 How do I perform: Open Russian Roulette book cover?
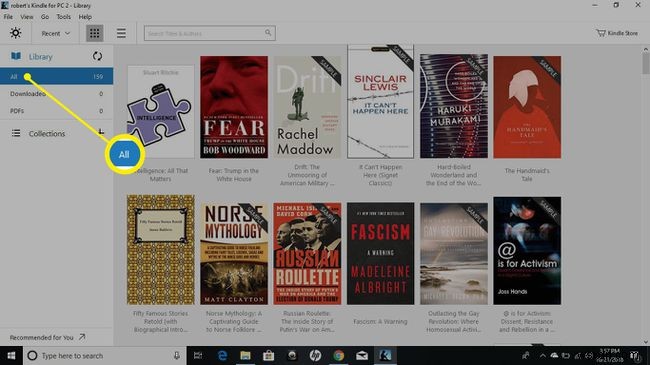coord(307,253)
